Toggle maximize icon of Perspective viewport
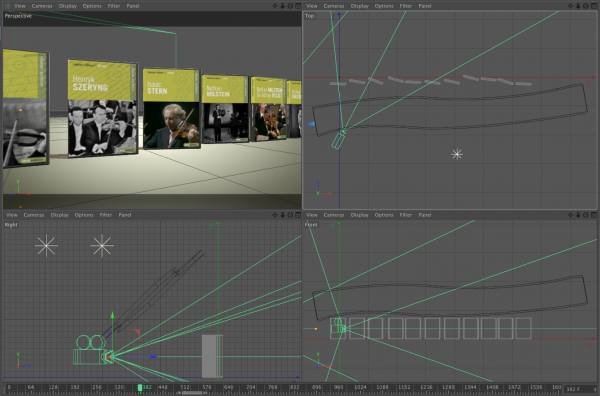 pos(298,6)
